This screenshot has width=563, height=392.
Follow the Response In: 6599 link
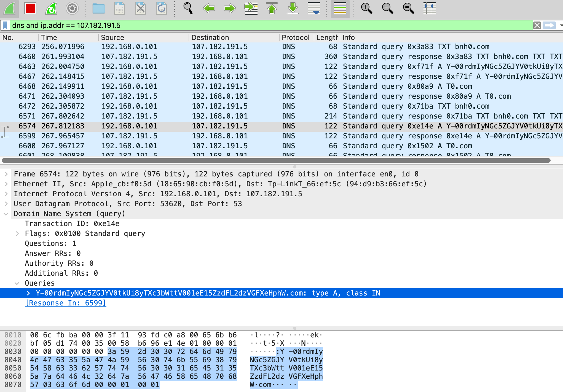click(x=66, y=303)
